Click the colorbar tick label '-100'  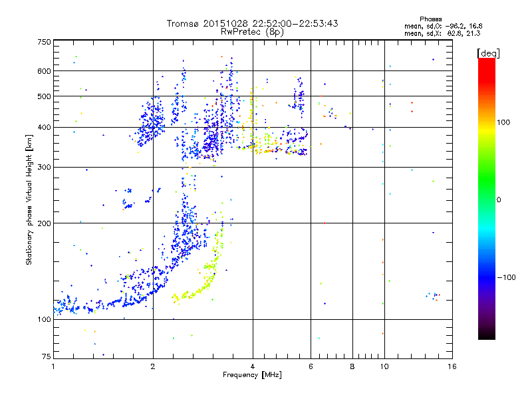click(x=506, y=277)
